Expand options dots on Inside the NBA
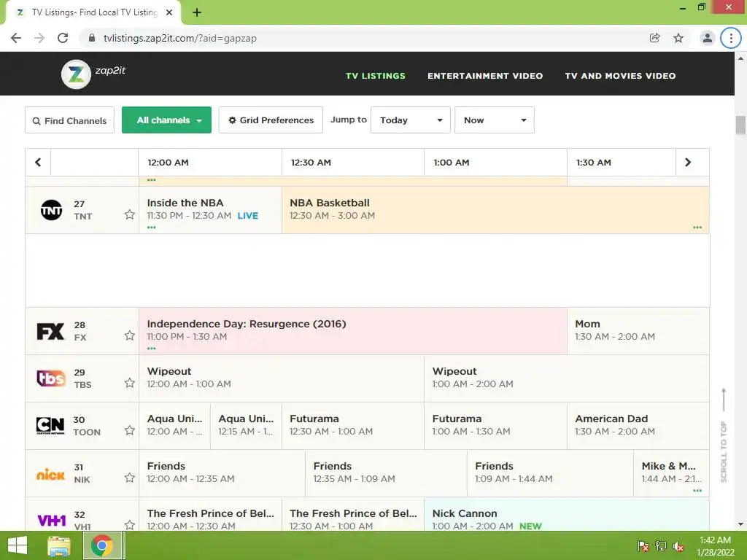 (x=152, y=227)
